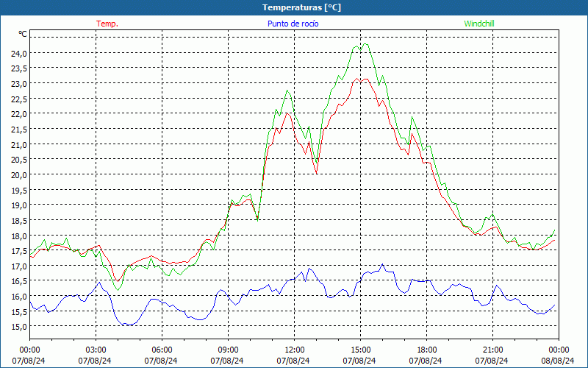This screenshot has height=368, width=588.
Task: Click the 'Temperaturas [°C]' chart title
Action: 301,7
